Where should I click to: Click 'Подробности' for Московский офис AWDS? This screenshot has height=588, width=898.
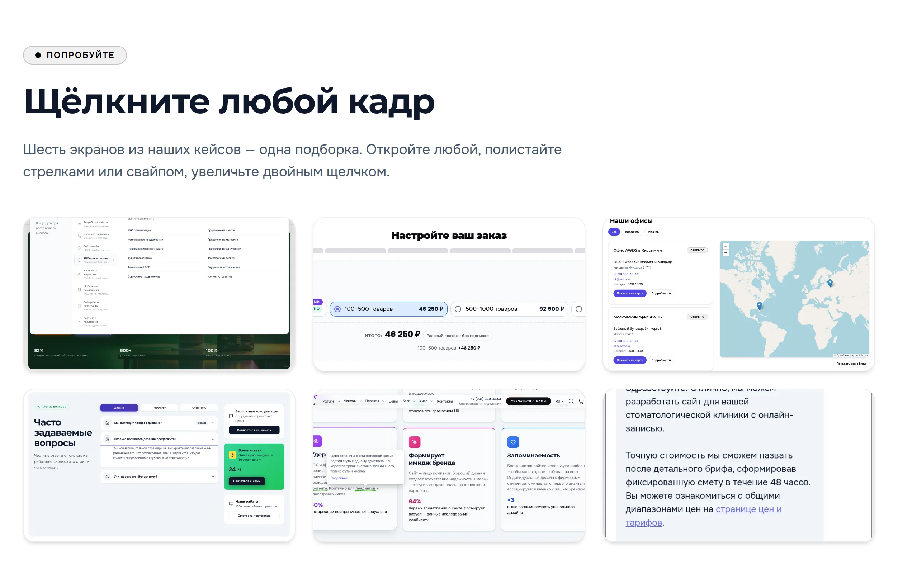click(661, 360)
